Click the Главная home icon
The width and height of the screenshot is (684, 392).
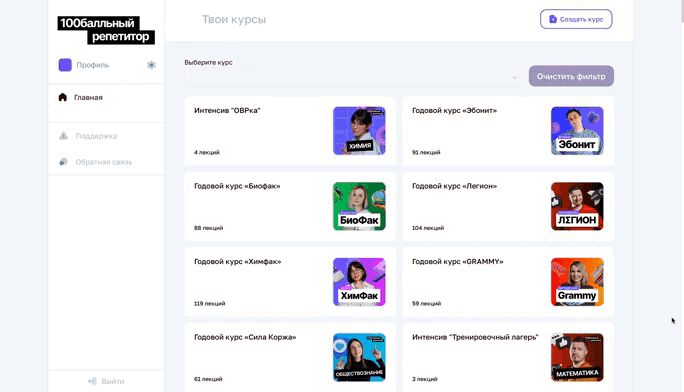point(63,97)
